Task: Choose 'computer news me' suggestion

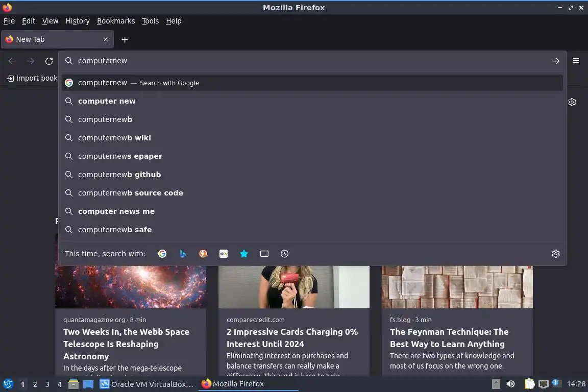Action: coord(312,211)
